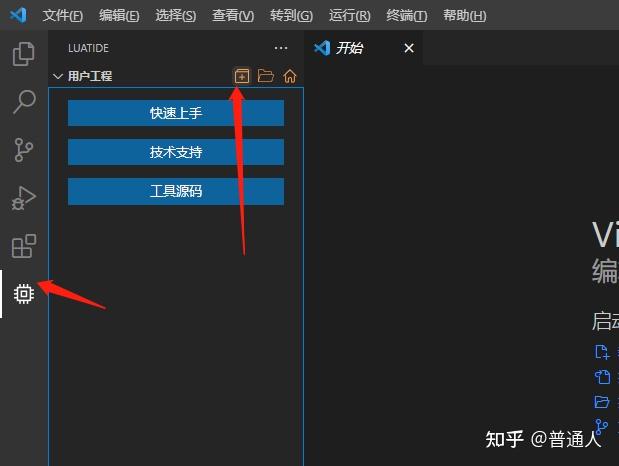Open the 终端(T) menu
This screenshot has height=466, width=619.
tap(407, 15)
